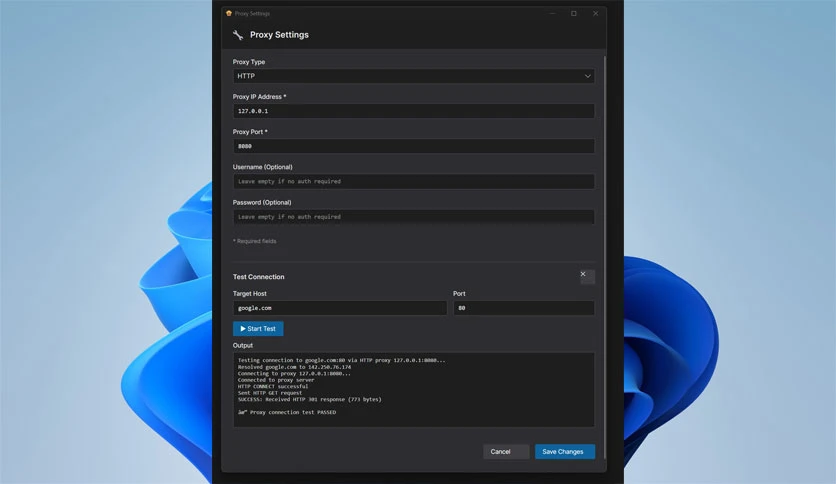Close the Test Connection section with X
The height and width of the screenshot is (484, 836).
coord(587,276)
